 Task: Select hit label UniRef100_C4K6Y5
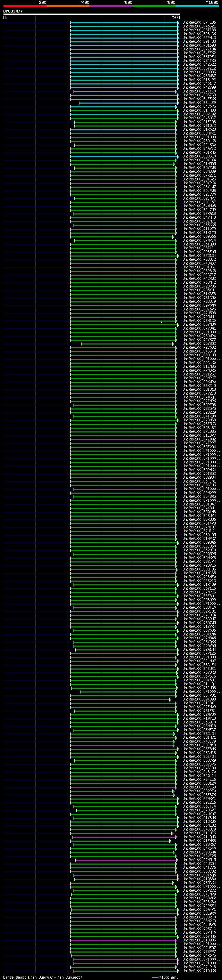(x=199, y=955)
